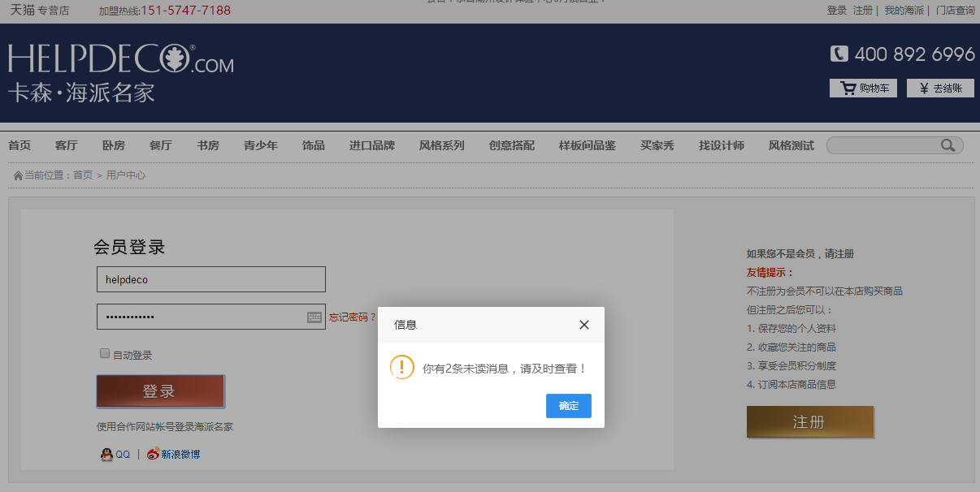Click the search magnifier icon
This screenshot has height=492, width=980.
click(x=947, y=145)
